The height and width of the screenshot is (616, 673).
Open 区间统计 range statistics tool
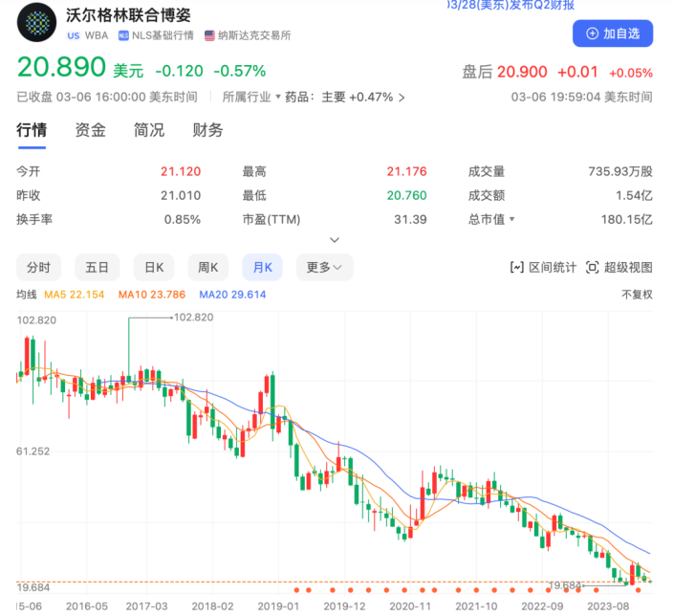543,267
